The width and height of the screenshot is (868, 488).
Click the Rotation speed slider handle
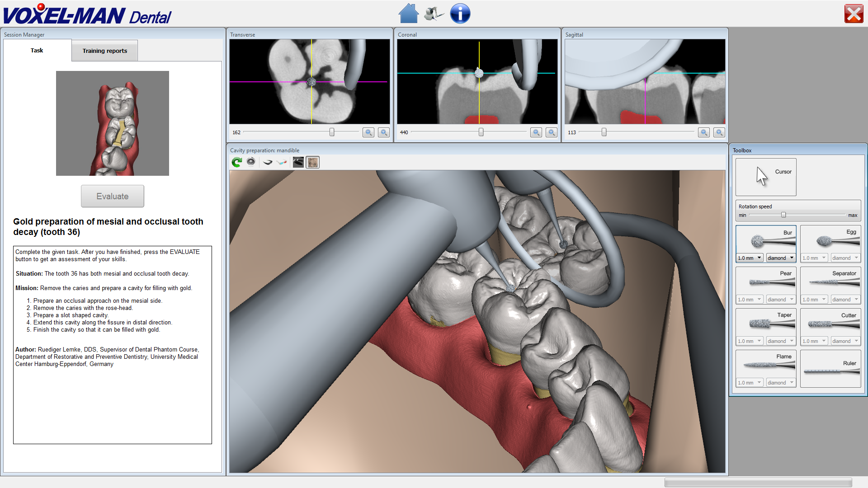pyautogui.click(x=783, y=215)
